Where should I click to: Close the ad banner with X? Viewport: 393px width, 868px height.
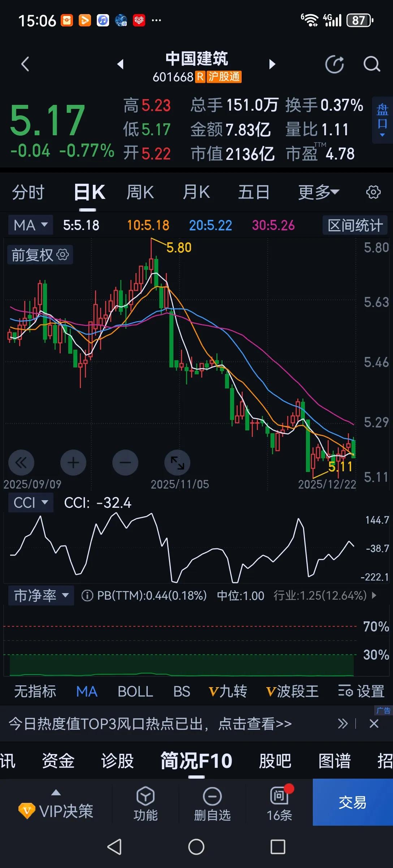point(374,724)
